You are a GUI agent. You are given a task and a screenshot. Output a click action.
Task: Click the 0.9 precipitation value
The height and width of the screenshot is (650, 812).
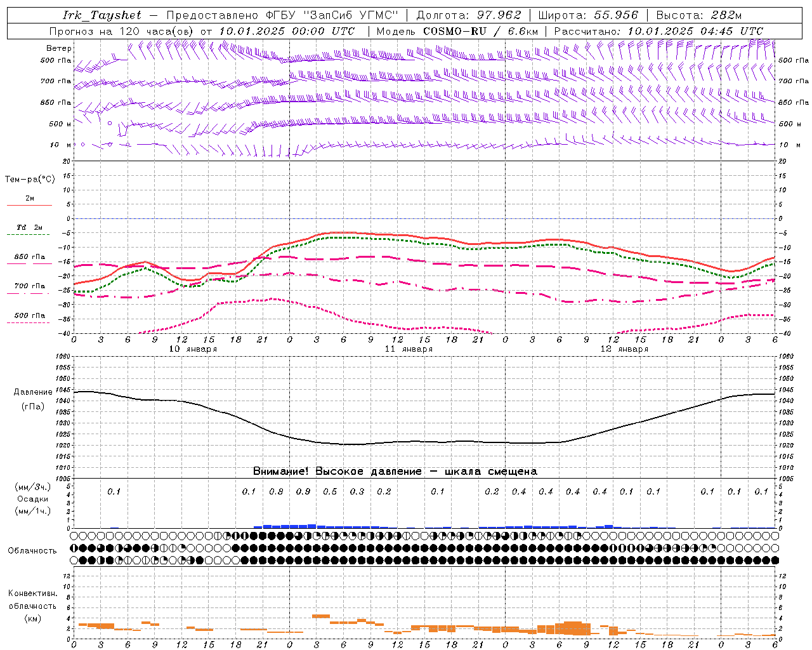303,491
